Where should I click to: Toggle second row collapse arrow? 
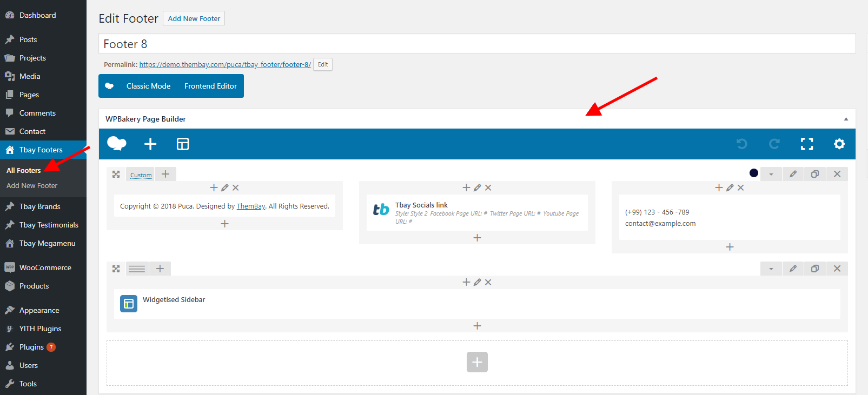pyautogui.click(x=771, y=269)
